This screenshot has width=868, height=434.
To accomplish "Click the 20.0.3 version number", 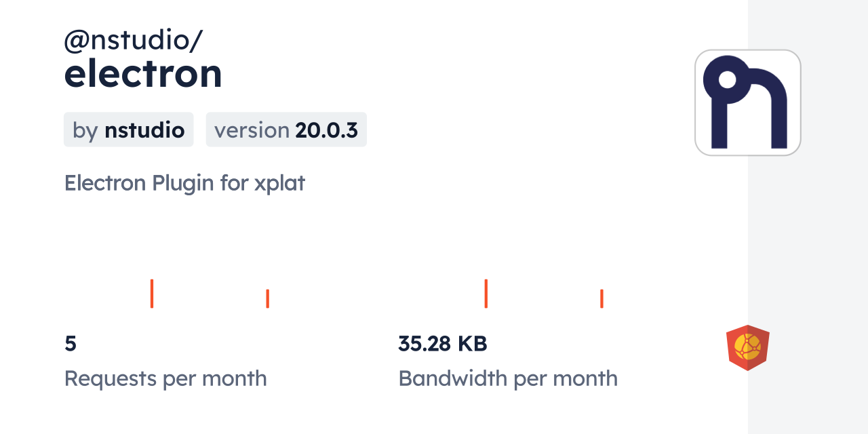I will click(x=326, y=130).
